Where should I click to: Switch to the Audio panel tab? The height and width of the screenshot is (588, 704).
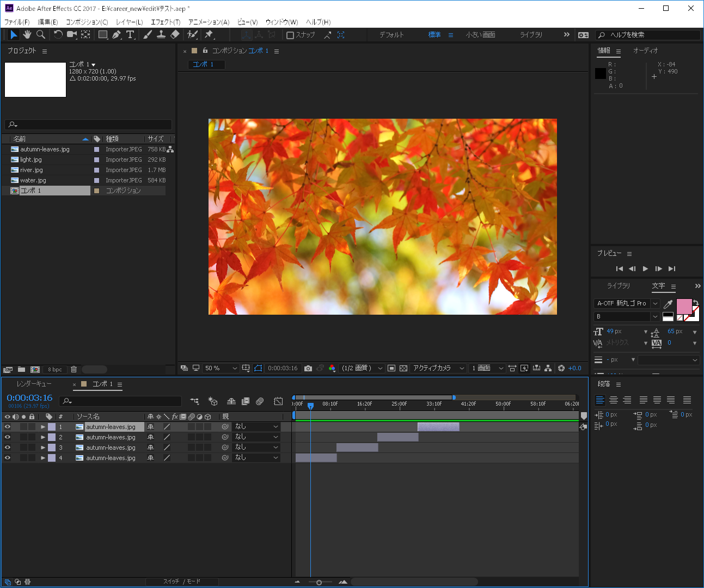(645, 51)
